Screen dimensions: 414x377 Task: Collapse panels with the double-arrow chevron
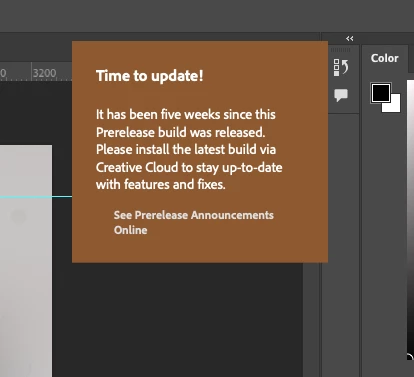click(349, 39)
